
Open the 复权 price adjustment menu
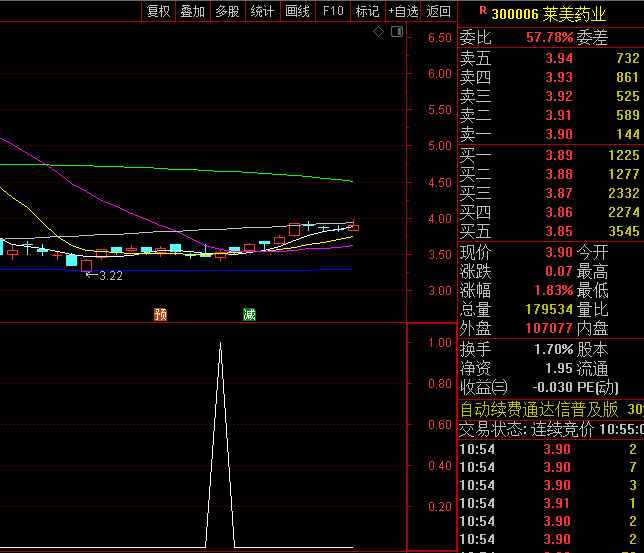click(x=158, y=11)
